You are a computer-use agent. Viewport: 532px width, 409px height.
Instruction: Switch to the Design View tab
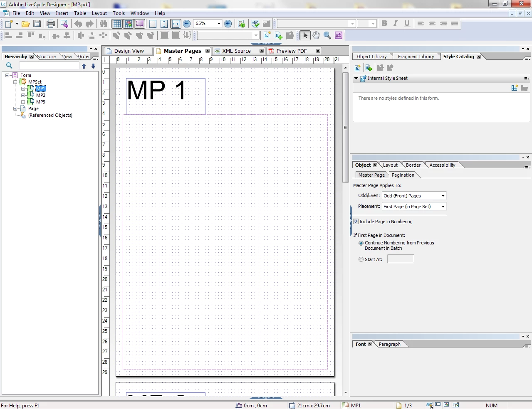pyautogui.click(x=129, y=51)
